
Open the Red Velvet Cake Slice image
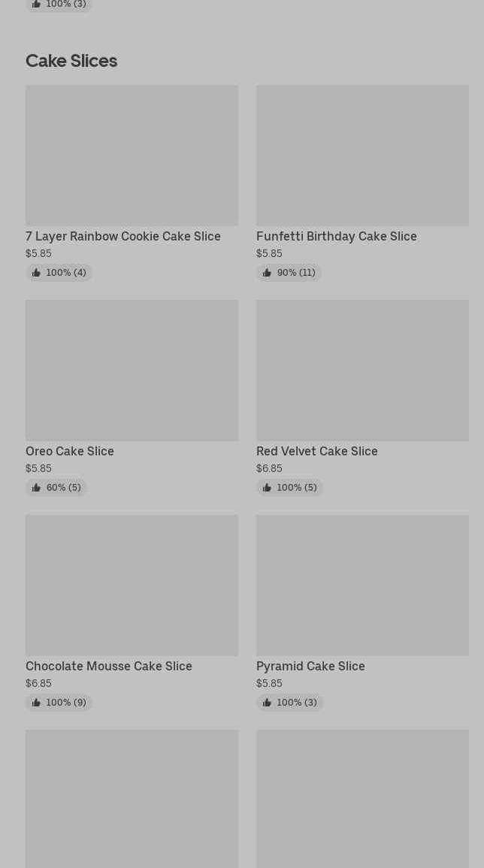click(x=362, y=370)
